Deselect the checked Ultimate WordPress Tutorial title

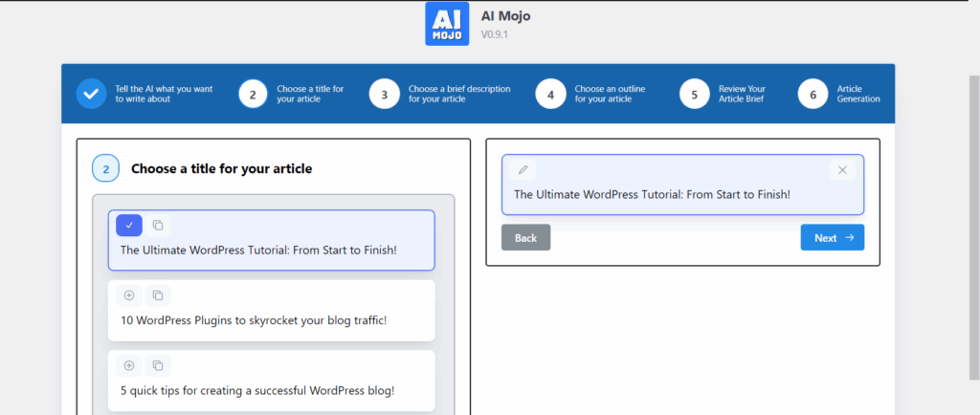pyautogui.click(x=129, y=226)
